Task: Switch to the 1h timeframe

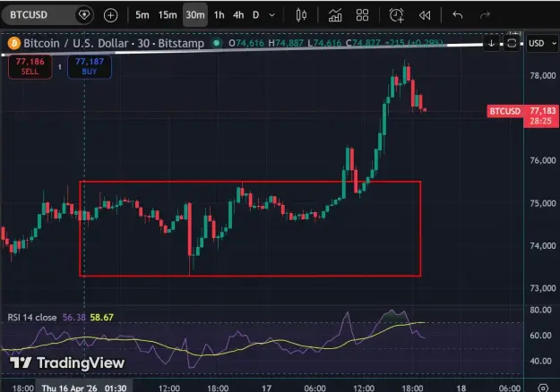Action: (x=219, y=15)
